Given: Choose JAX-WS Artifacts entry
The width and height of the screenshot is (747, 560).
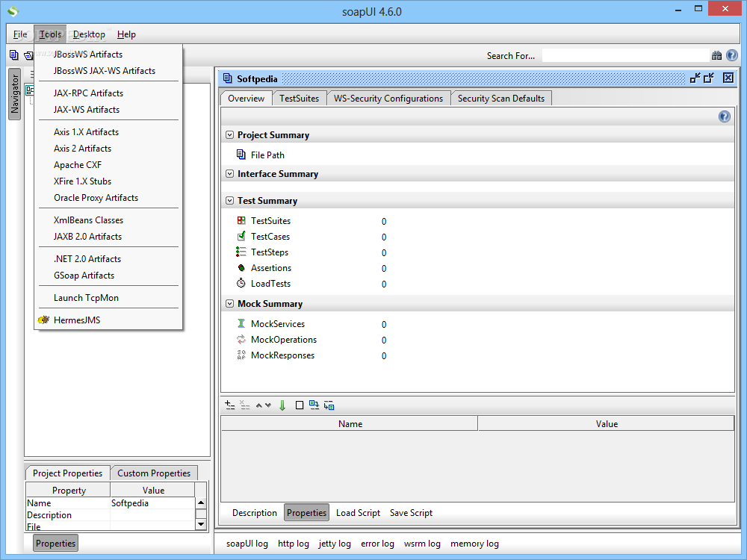Looking at the screenshot, I should (x=108, y=110).
